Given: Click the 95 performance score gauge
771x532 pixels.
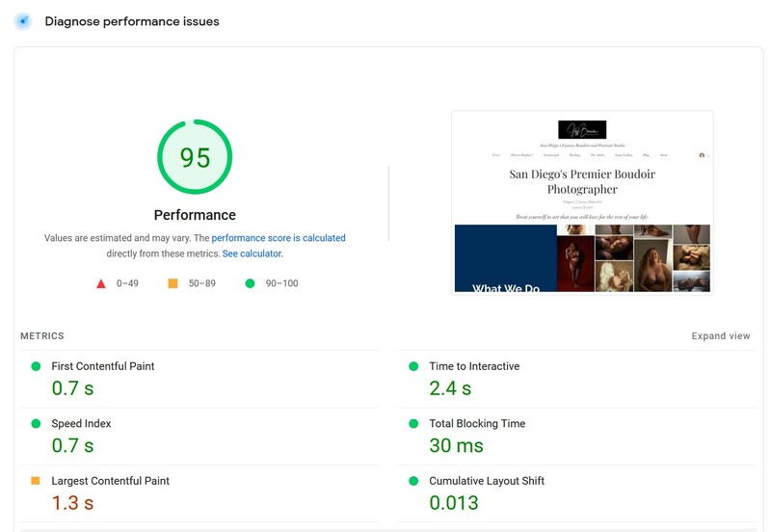Looking at the screenshot, I should pos(195,157).
